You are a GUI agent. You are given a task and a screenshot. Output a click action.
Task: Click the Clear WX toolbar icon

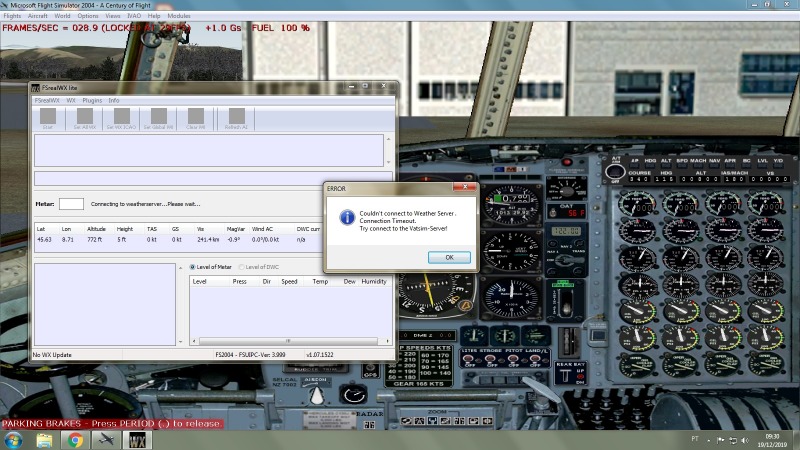coord(195,116)
